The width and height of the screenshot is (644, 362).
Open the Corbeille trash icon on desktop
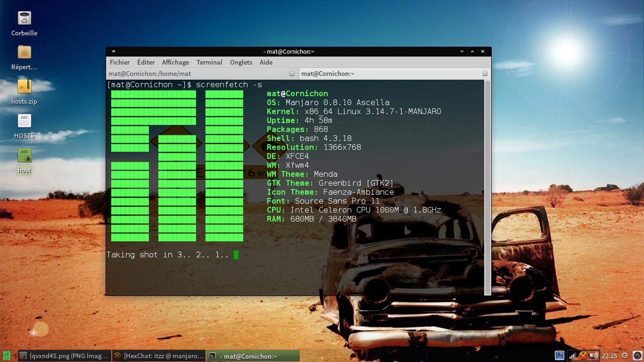pyautogui.click(x=25, y=19)
